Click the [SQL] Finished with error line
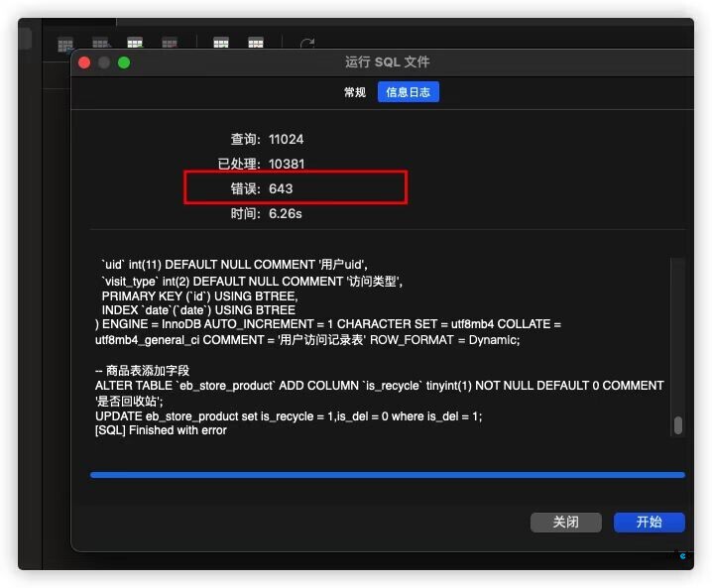The image size is (712, 588). point(161,430)
